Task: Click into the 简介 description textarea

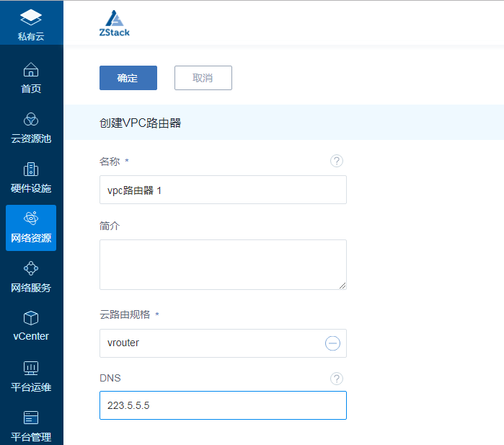Action: (223, 265)
